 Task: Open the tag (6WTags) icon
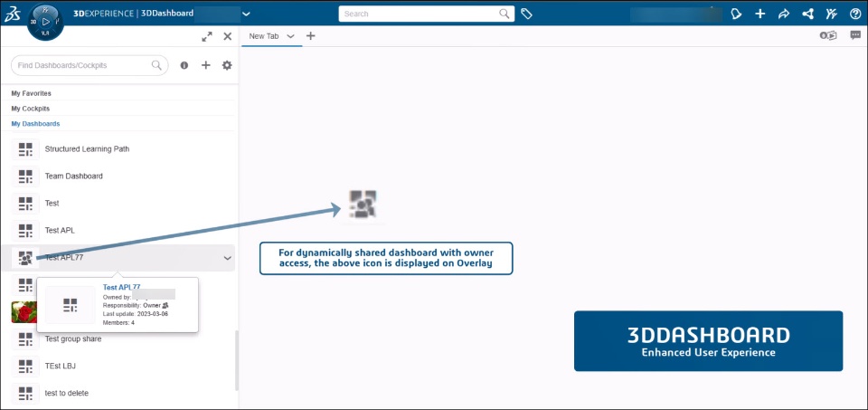[526, 14]
